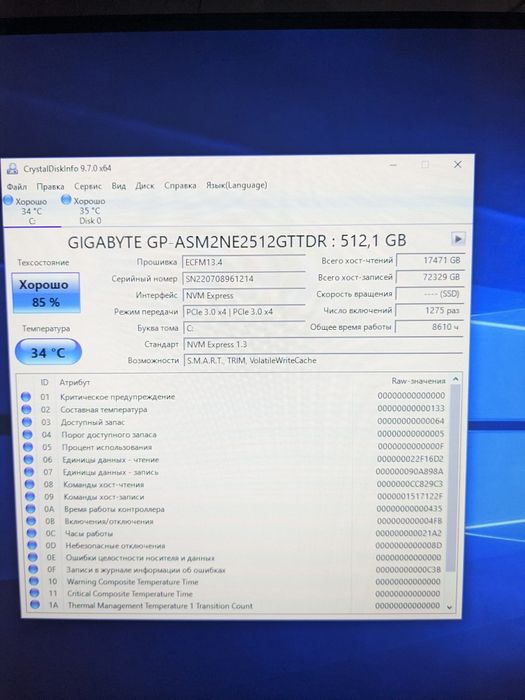Click the attribute list scroll up arrow
525x700 pixels.
pos(455,379)
